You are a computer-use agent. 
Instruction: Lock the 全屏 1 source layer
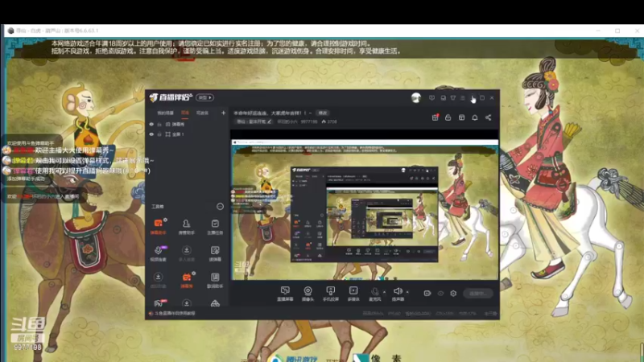159,134
